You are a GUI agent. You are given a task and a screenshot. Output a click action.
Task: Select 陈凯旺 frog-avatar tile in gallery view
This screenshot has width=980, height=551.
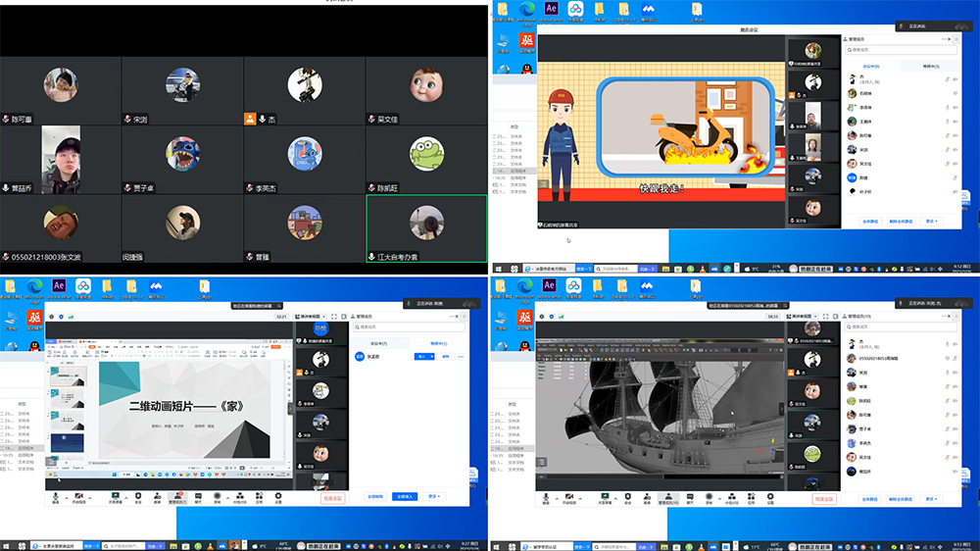pyautogui.click(x=426, y=160)
